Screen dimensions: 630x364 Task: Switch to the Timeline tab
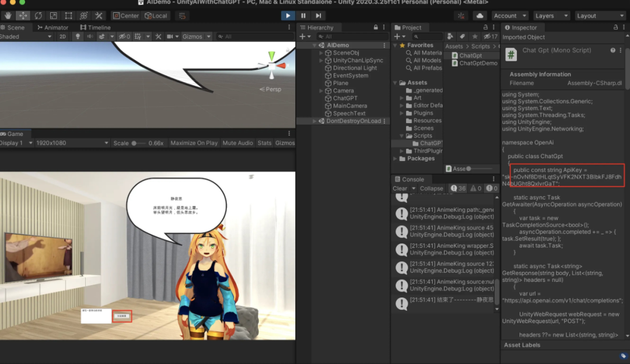[96, 27]
